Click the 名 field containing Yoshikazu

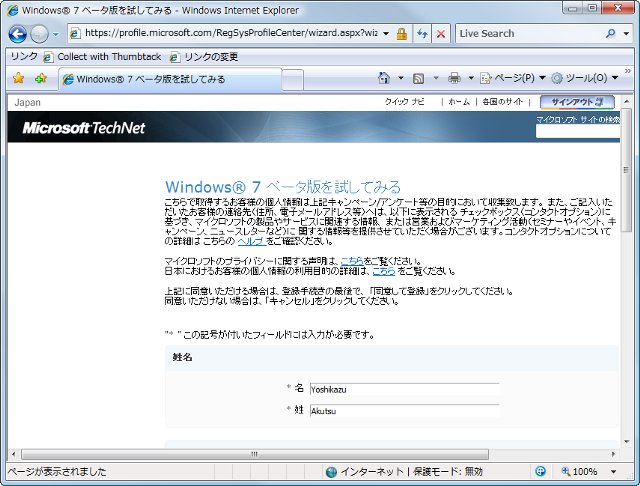tap(404, 389)
